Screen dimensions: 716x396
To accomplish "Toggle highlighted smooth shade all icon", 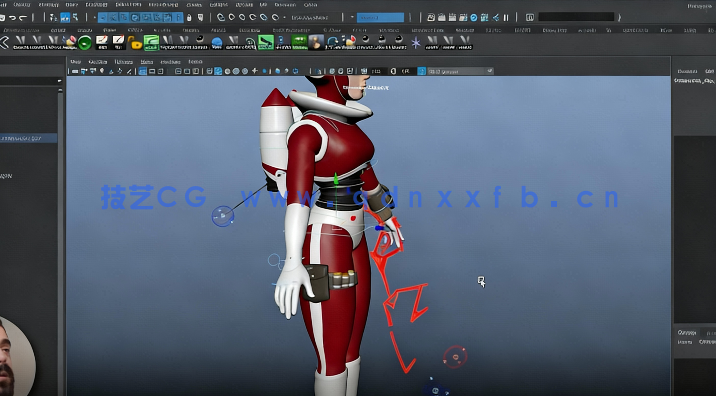I will pos(218,71).
